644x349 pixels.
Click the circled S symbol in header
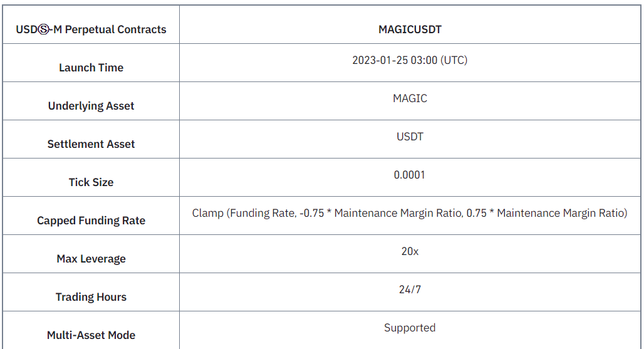pos(43,29)
